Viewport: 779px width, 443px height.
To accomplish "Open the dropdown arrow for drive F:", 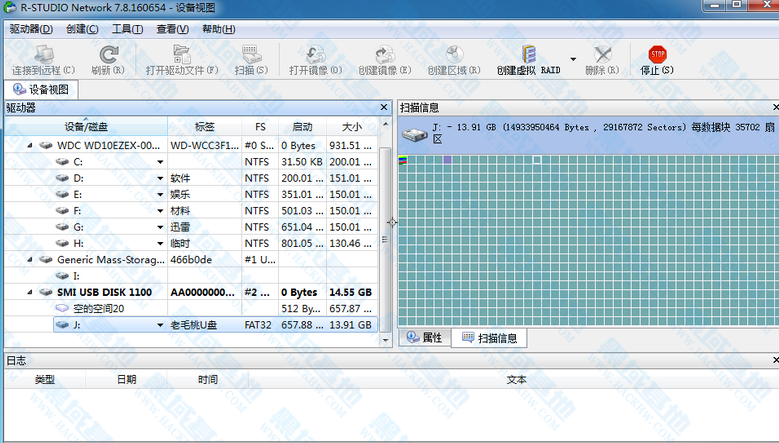I will [x=160, y=211].
